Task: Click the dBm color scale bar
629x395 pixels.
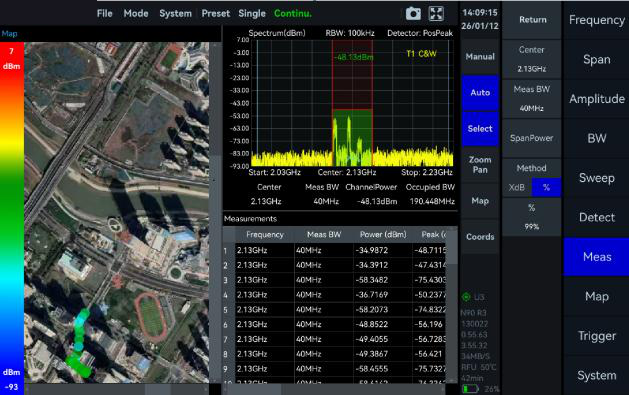Action: pyautogui.click(x=12, y=219)
